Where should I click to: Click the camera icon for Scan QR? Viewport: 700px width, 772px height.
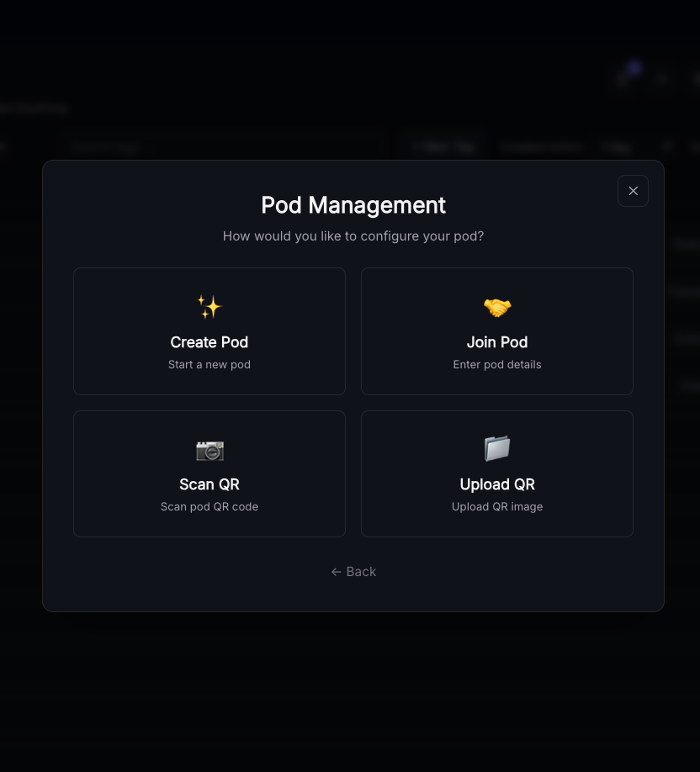click(209, 450)
